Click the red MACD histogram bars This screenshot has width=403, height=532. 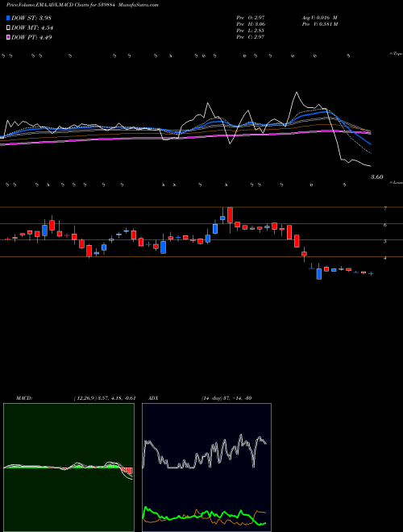[127, 471]
